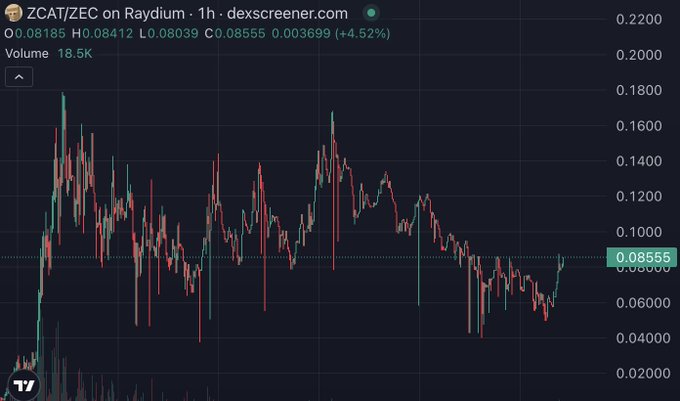
Task: Click the change value 0.003699 (+4.52%)
Action: [x=331, y=33]
